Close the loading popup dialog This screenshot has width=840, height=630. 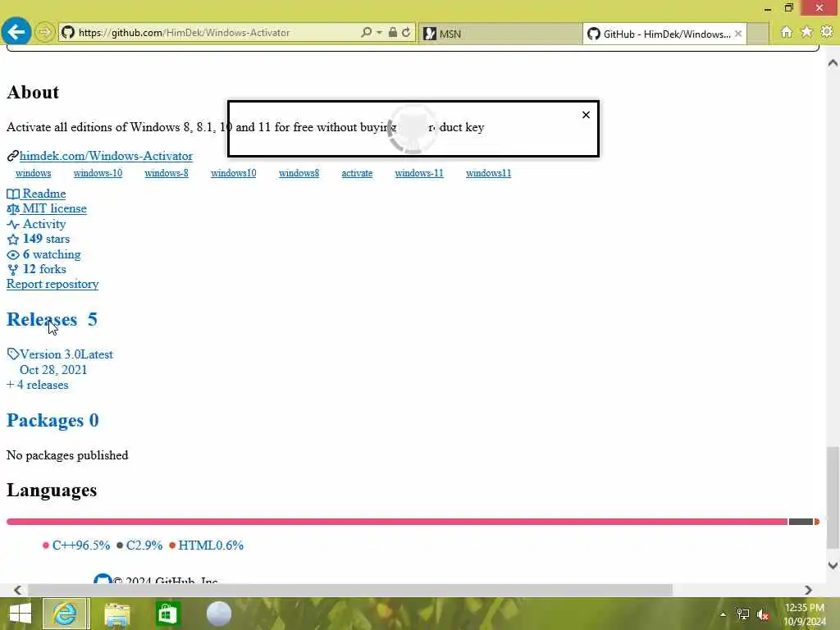coord(586,115)
